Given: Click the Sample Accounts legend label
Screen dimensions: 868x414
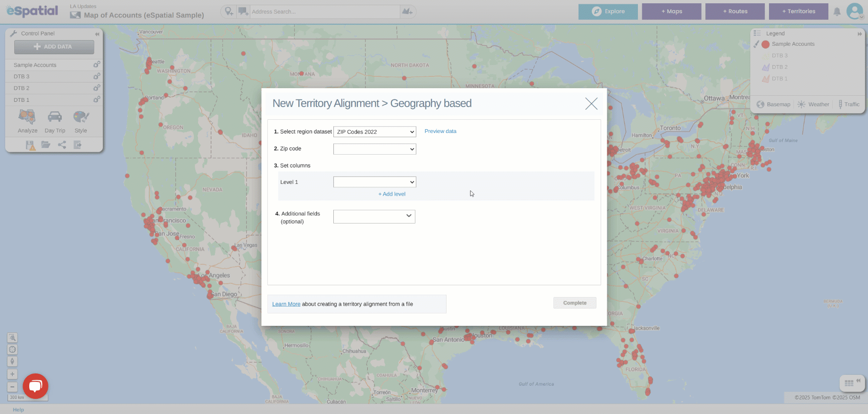Looking at the screenshot, I should click(793, 44).
